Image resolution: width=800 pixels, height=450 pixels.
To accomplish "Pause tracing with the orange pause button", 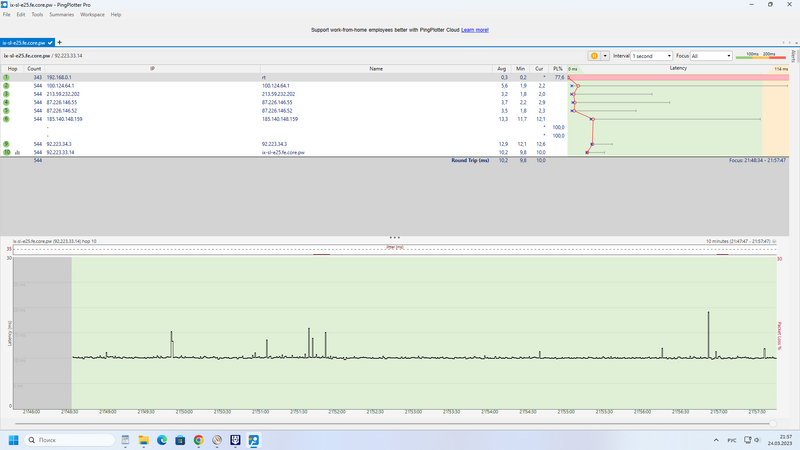I will [x=594, y=56].
